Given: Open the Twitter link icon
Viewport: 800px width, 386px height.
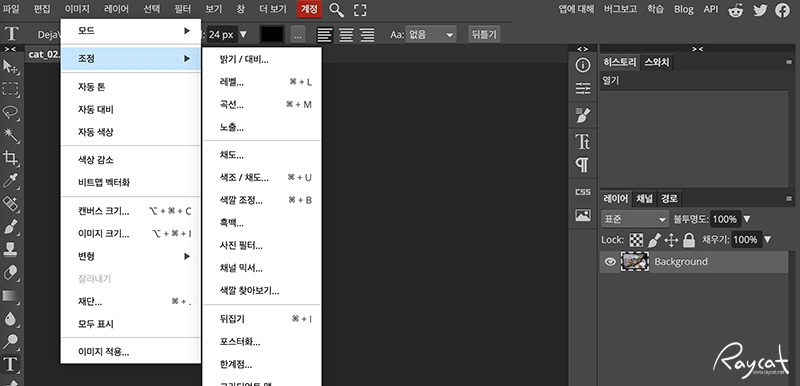Looking at the screenshot, I should coord(760,10).
